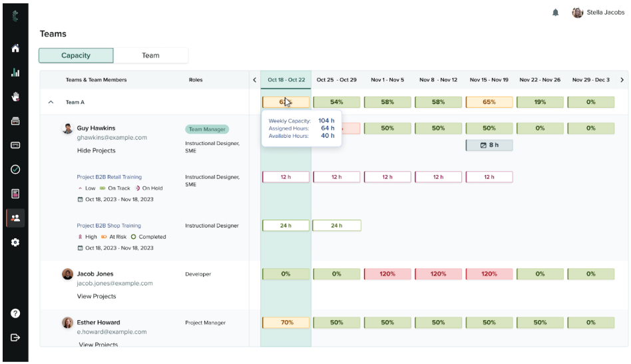Click the 8 h time-off badge
Image resolution: width=631 pixels, height=364 pixels.
tap(489, 145)
